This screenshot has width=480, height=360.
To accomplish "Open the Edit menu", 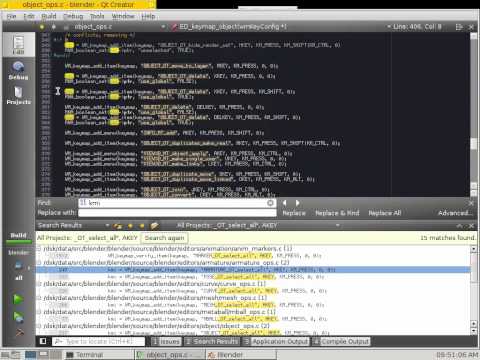I will 29,16.
